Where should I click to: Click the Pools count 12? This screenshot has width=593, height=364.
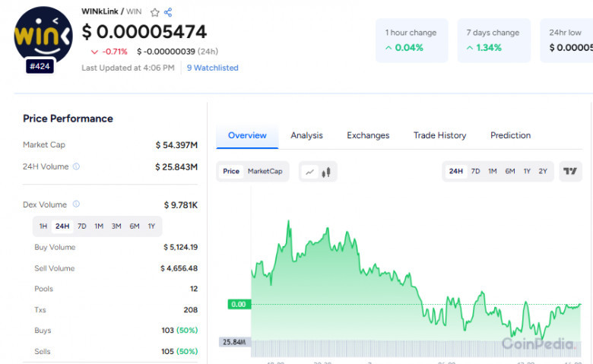point(194,289)
